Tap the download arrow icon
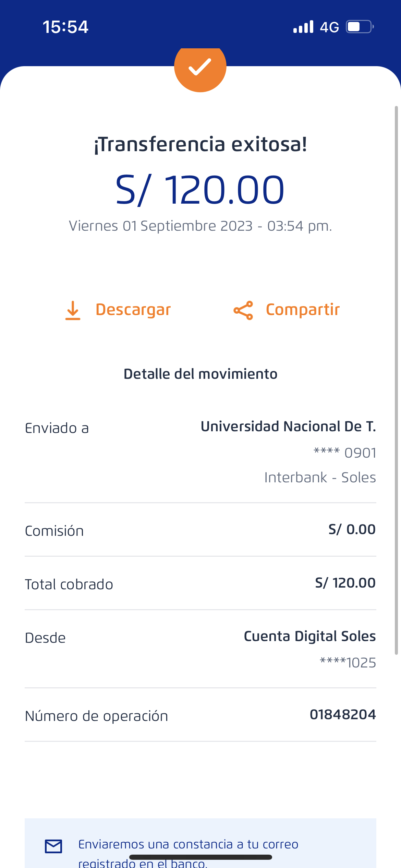401x868 pixels. (x=73, y=310)
